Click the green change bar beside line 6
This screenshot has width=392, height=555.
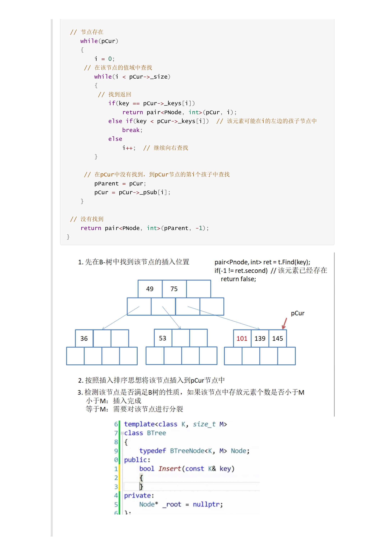point(119,424)
